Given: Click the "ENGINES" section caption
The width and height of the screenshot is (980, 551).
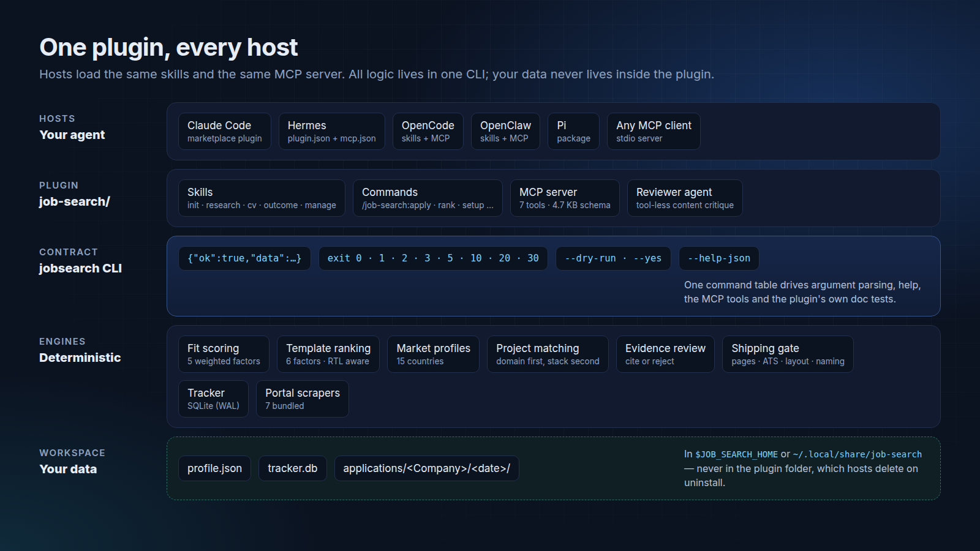Looking at the screenshot, I should 62,342.
